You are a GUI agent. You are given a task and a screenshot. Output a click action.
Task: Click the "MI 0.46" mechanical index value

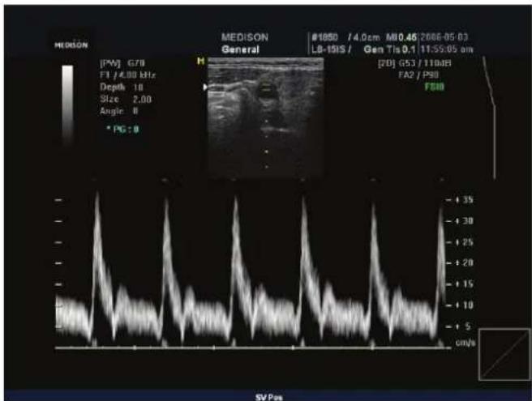pyautogui.click(x=401, y=37)
